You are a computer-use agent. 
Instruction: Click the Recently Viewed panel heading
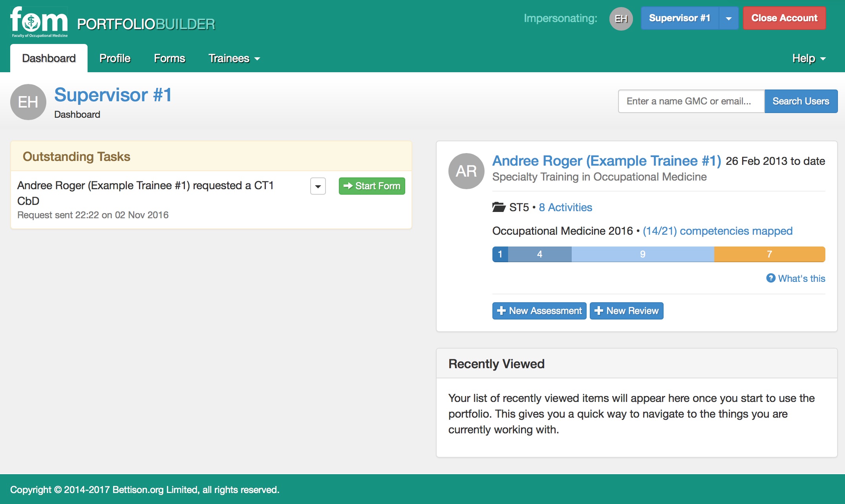(496, 364)
